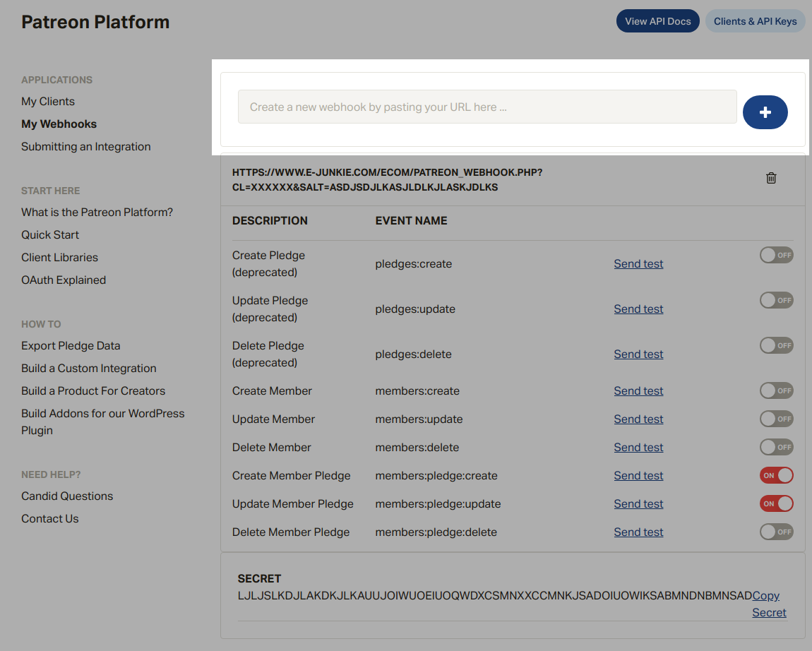812x651 pixels.
Task: Open View API Docs button
Action: point(657,21)
